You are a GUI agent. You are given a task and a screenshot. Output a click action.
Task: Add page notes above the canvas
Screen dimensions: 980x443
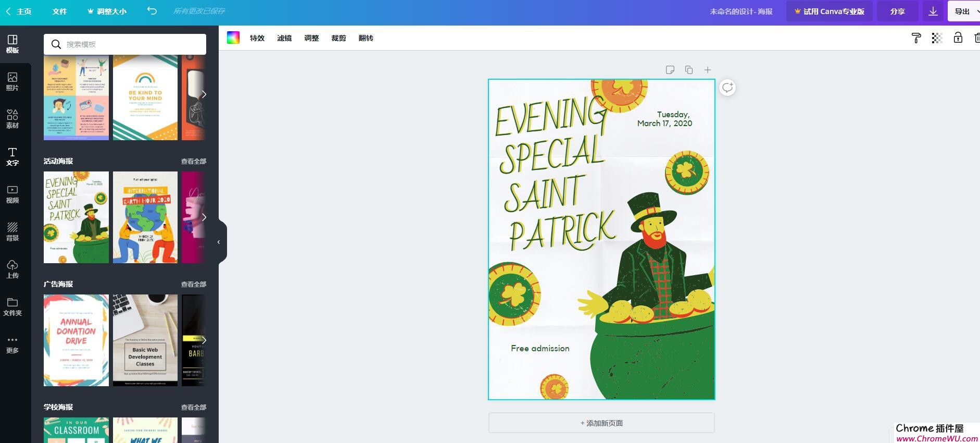(670, 70)
